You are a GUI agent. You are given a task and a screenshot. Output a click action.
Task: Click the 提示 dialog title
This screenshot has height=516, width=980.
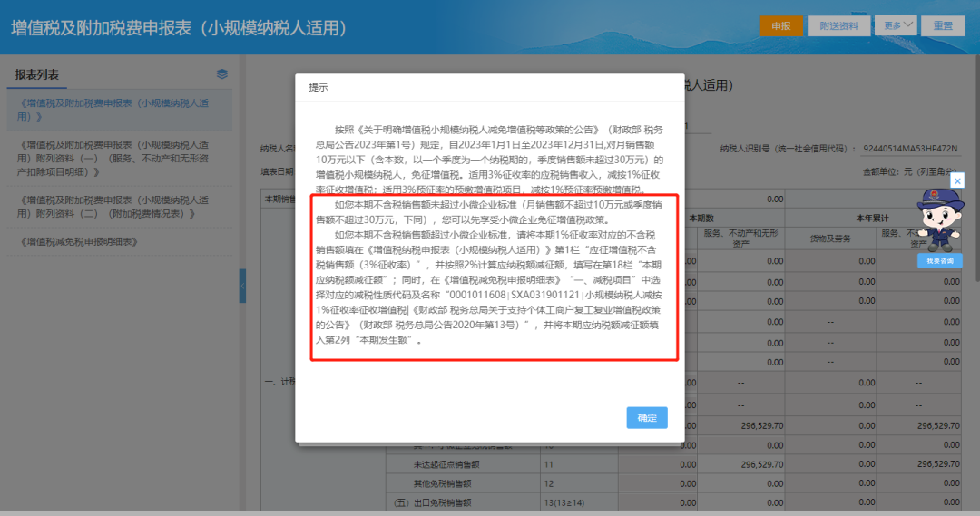[318, 87]
